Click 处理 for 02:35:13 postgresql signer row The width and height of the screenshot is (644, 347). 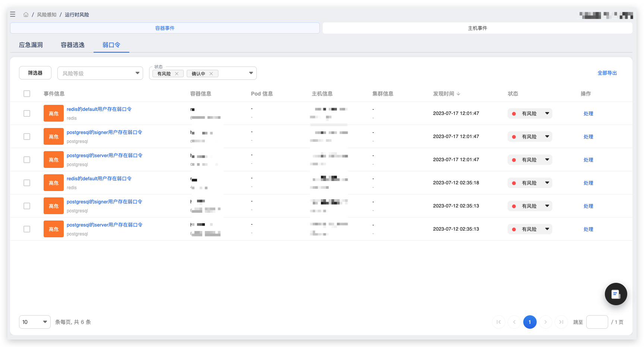click(x=588, y=206)
